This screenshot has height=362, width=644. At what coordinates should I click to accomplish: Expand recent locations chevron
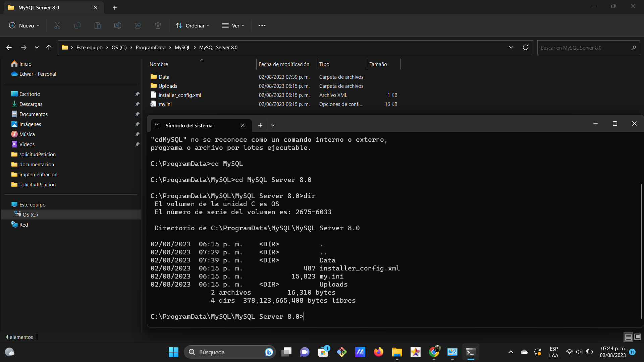37,48
